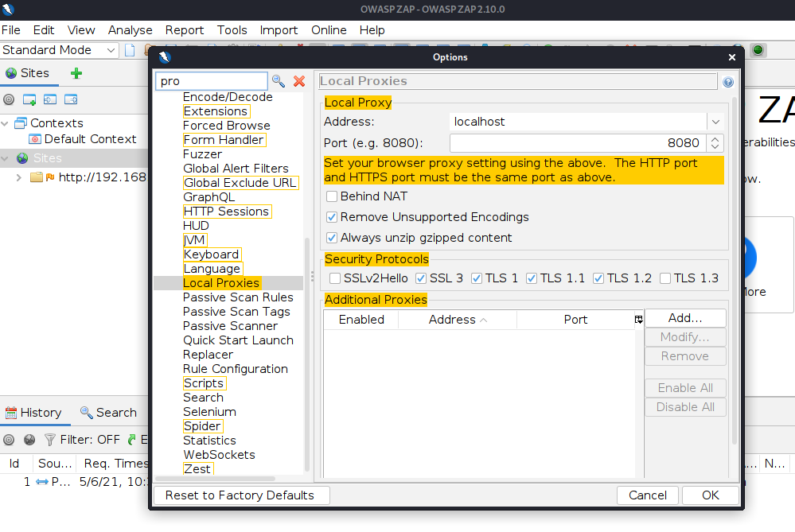
Task: Open the Analyse menu
Action: (131, 30)
